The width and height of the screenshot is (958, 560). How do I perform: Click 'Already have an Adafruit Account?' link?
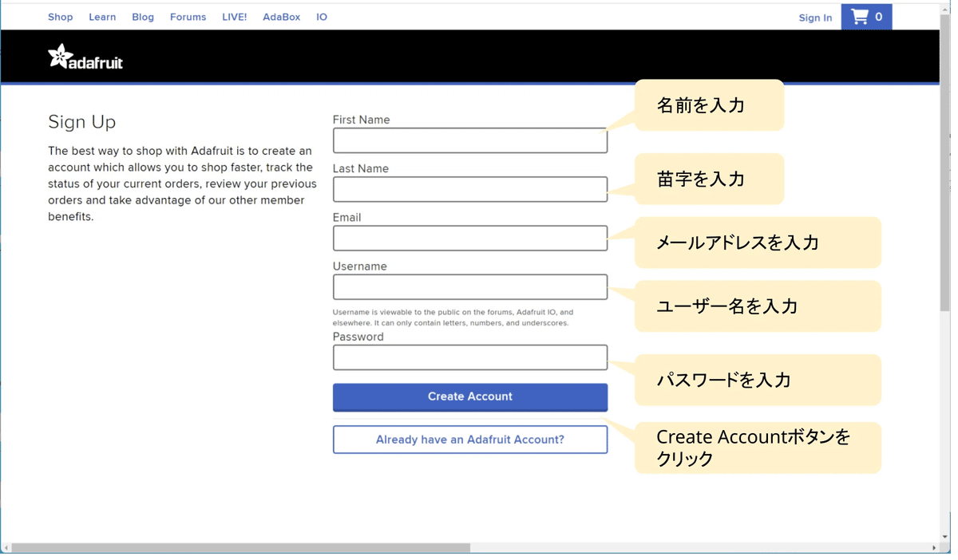(469, 439)
